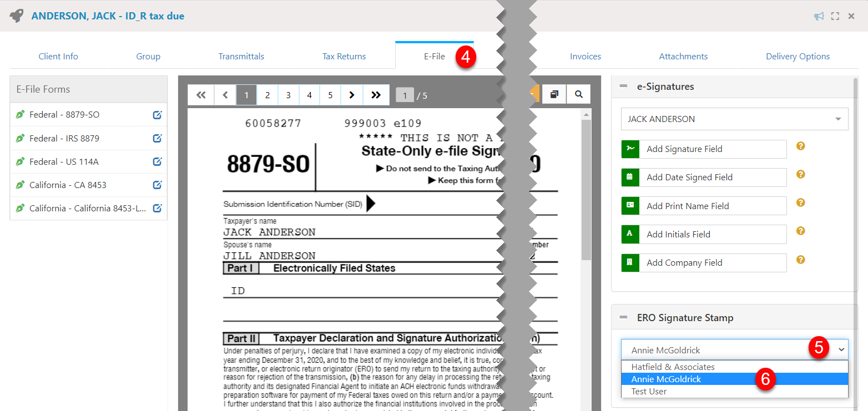
Task: Collapse the ERO Signature Stamp panel
Action: pos(624,318)
